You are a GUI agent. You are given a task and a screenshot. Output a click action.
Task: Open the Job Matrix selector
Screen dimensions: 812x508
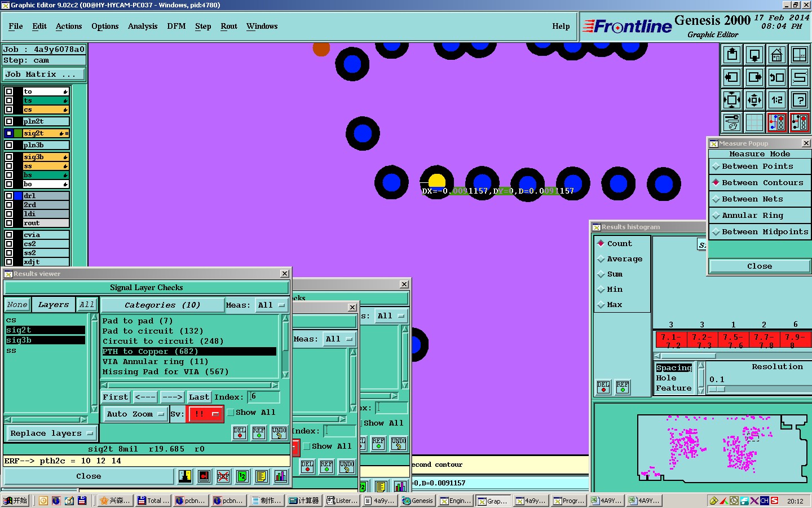tap(44, 75)
